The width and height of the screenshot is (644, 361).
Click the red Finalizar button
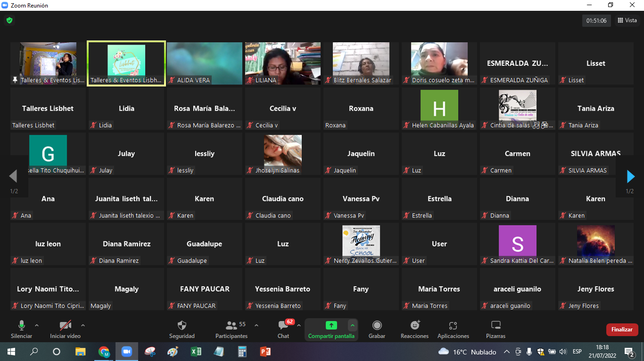pyautogui.click(x=621, y=330)
